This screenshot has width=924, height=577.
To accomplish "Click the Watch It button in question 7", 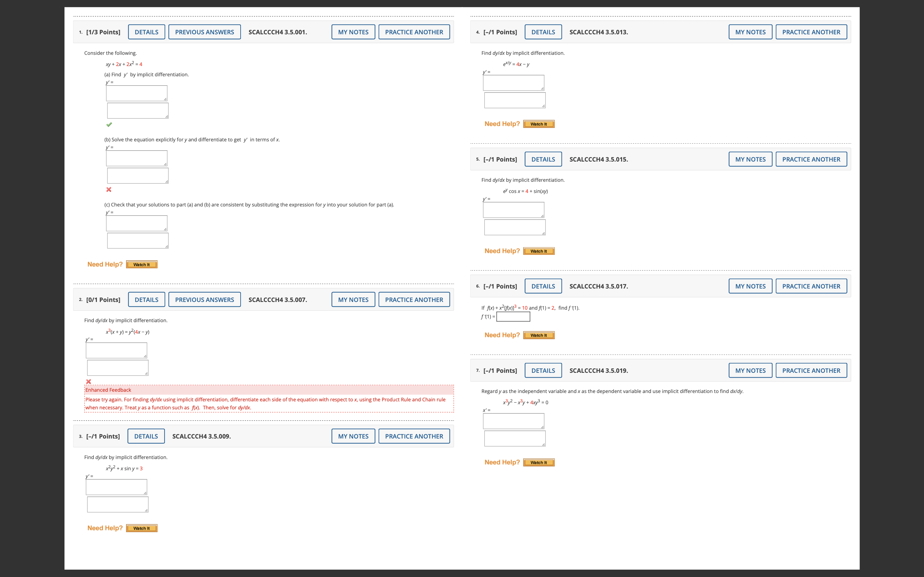I will pyautogui.click(x=539, y=462).
